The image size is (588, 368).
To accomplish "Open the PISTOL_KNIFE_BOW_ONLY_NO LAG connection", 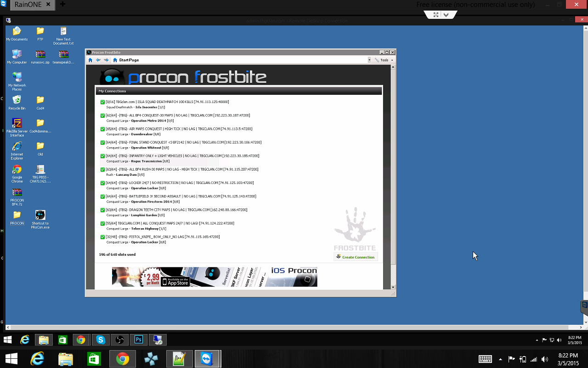I will pyautogui.click(x=163, y=236).
